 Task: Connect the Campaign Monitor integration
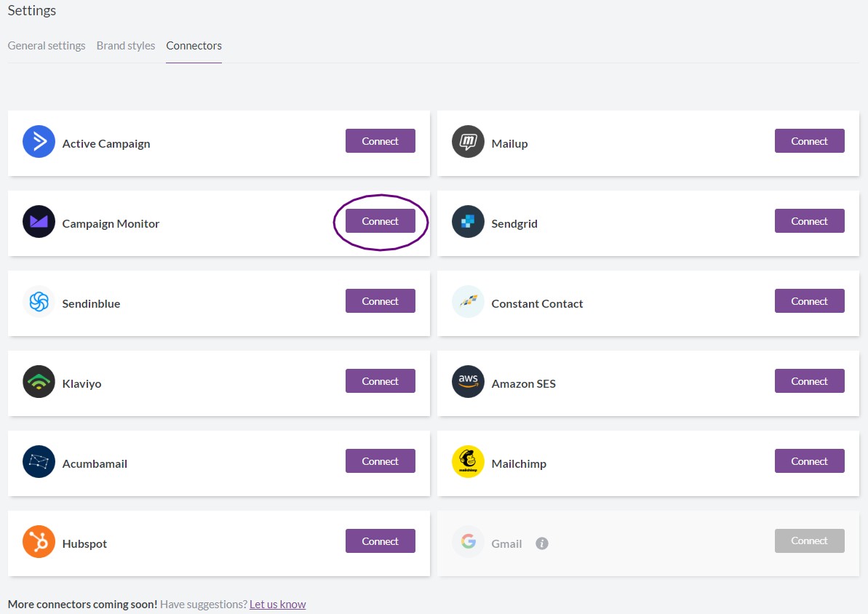pyautogui.click(x=381, y=221)
